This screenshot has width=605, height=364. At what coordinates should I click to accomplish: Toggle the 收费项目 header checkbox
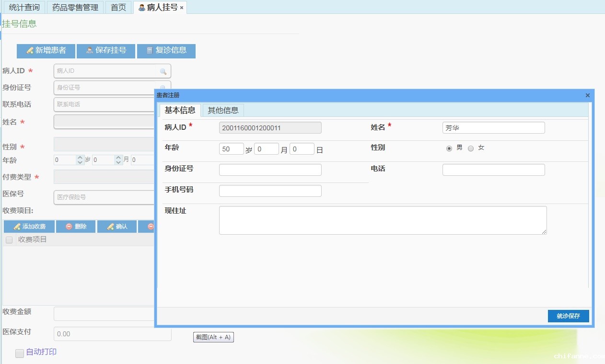click(x=9, y=240)
